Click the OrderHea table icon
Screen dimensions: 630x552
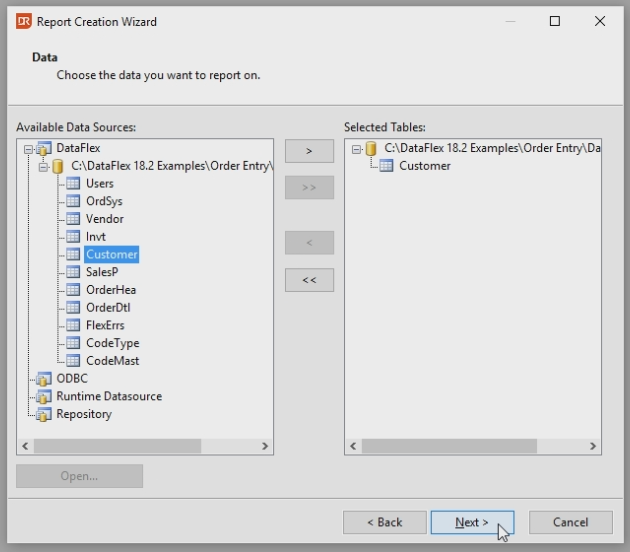72,290
